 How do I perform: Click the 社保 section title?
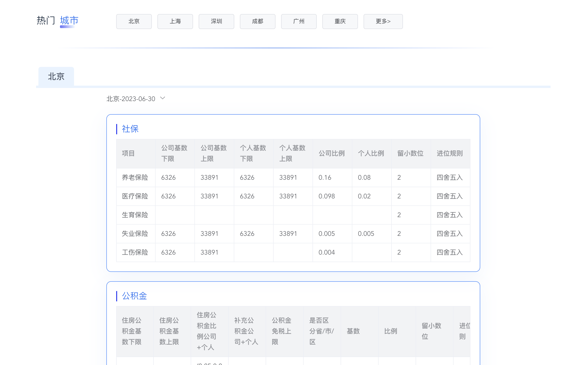click(130, 129)
